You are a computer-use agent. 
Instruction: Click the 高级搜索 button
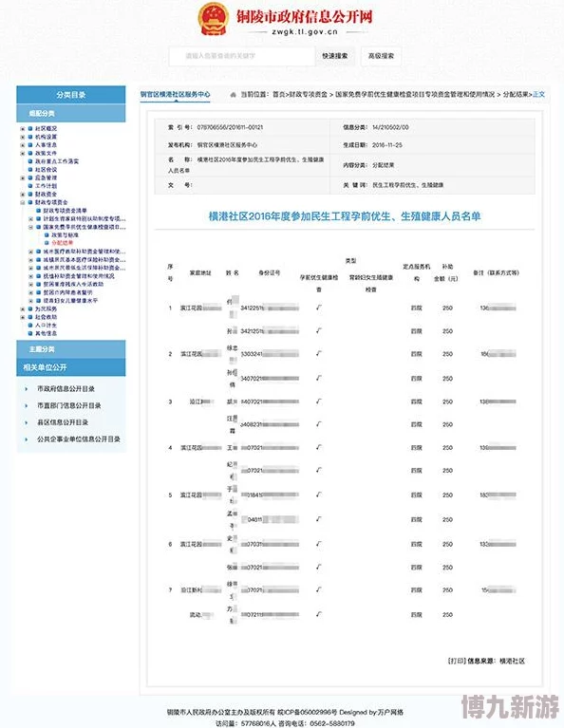pos(381,56)
